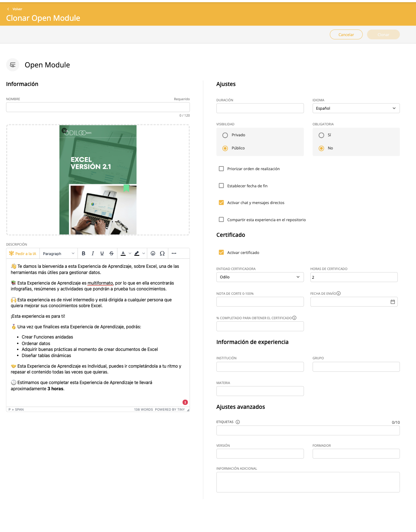Go back using the Volver link
This screenshot has width=416, height=532.
point(15,9)
